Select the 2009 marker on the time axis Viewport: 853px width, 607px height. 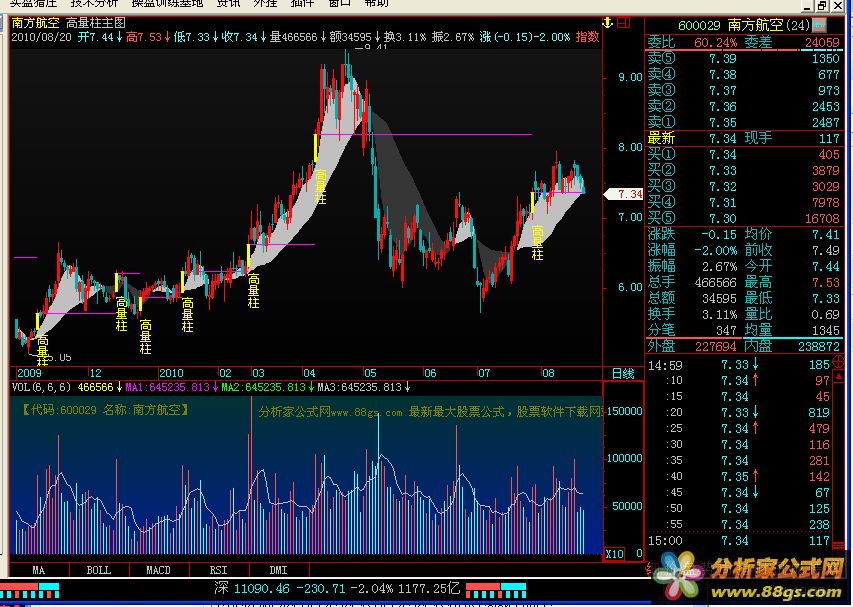click(x=29, y=373)
